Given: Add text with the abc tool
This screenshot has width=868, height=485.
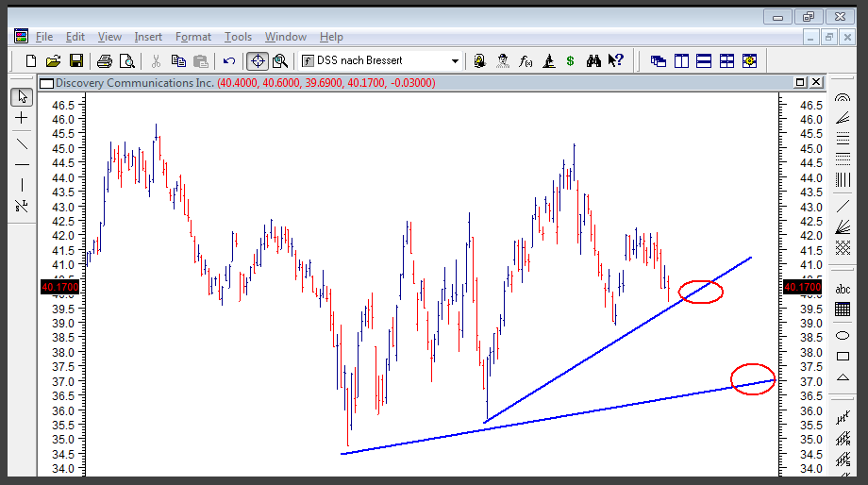Looking at the screenshot, I should click(x=843, y=289).
